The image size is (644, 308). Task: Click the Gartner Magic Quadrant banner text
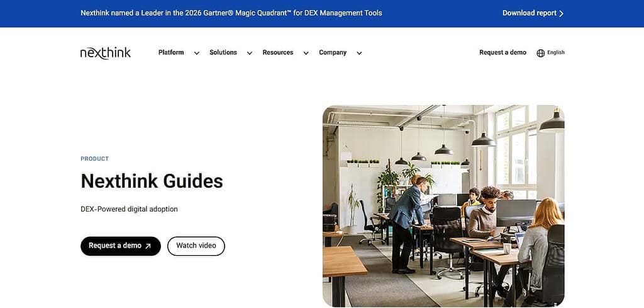(231, 13)
